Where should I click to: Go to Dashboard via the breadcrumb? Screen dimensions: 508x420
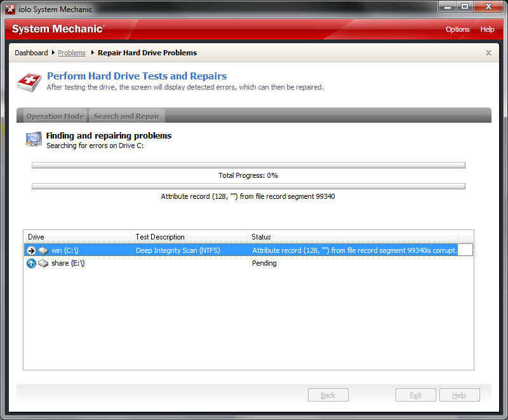[x=31, y=53]
